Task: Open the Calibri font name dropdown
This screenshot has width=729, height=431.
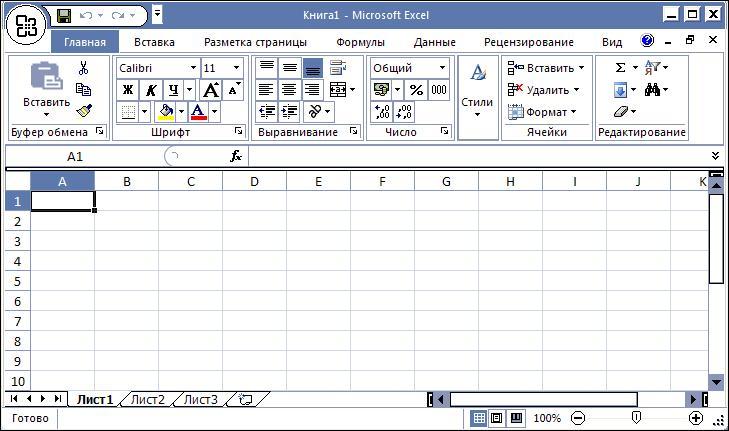Action: click(x=193, y=68)
